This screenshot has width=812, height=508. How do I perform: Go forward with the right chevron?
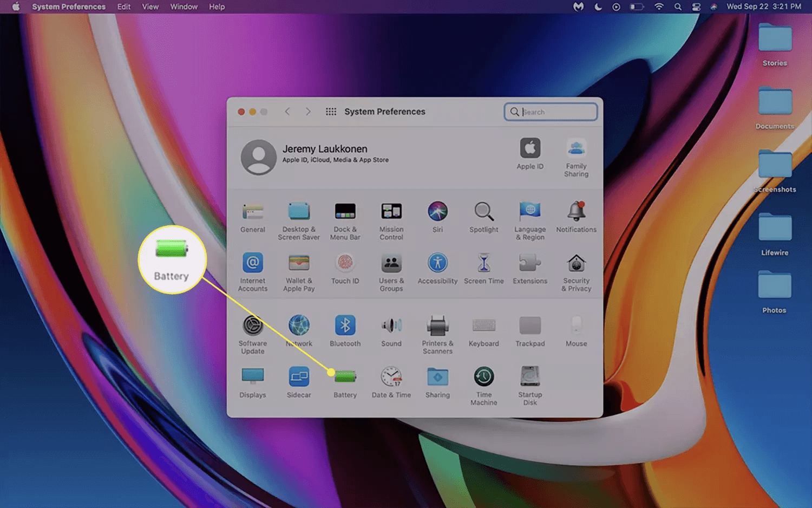tap(308, 112)
